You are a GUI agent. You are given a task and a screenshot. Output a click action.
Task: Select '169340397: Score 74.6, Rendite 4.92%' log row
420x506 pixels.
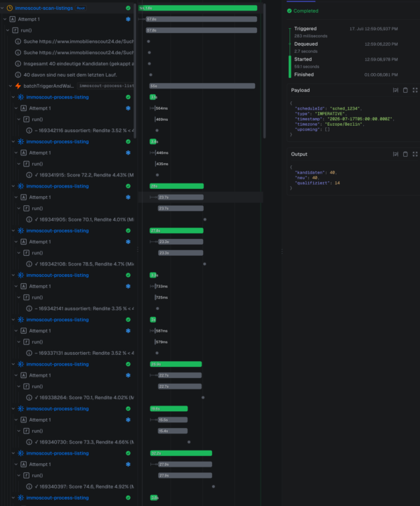[67, 486]
